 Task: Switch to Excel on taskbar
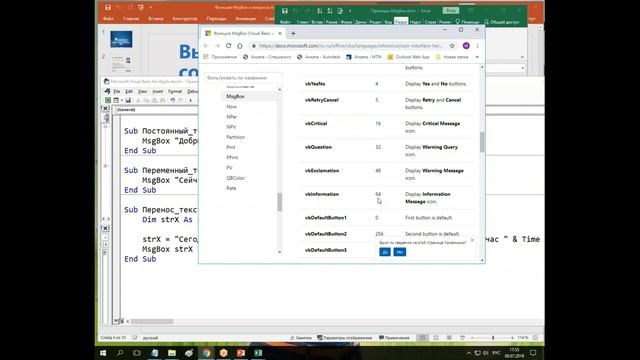click(x=258, y=353)
